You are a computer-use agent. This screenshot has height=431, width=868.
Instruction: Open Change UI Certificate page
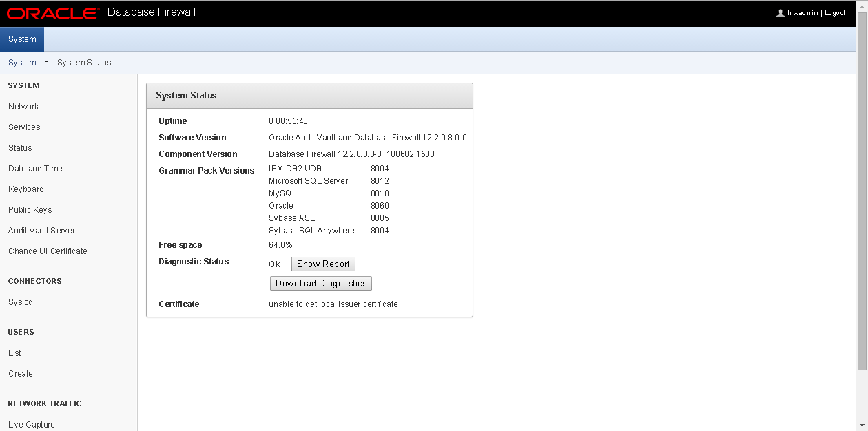48,251
